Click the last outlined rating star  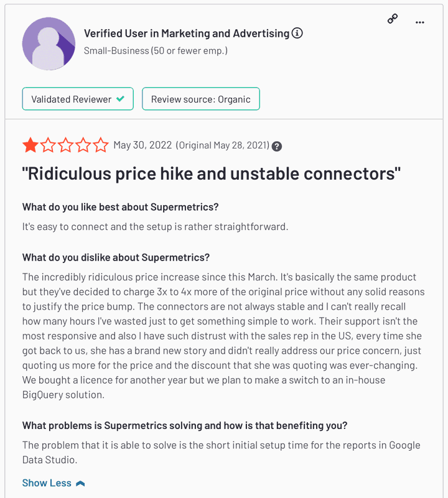[100, 144]
